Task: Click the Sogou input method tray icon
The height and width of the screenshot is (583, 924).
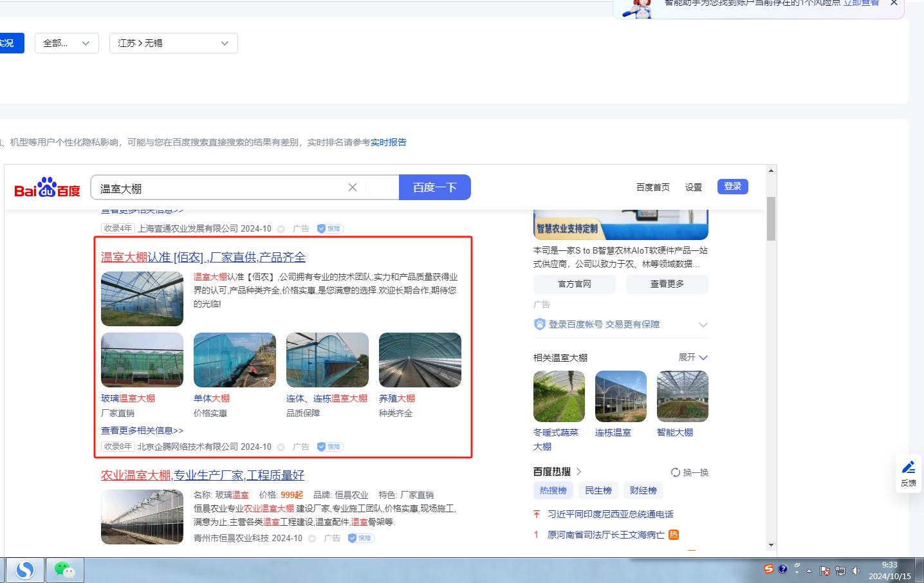Action: [x=769, y=569]
